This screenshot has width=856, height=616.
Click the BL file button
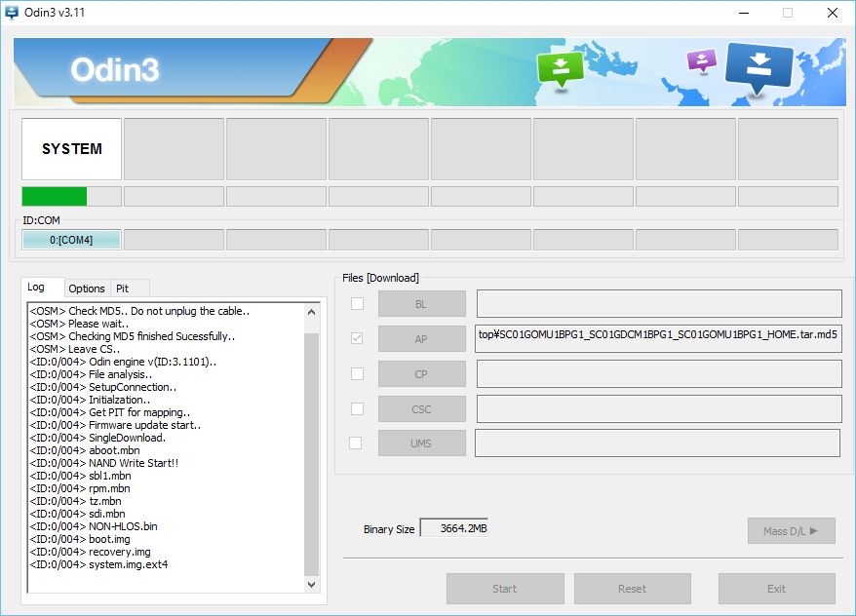pos(422,304)
